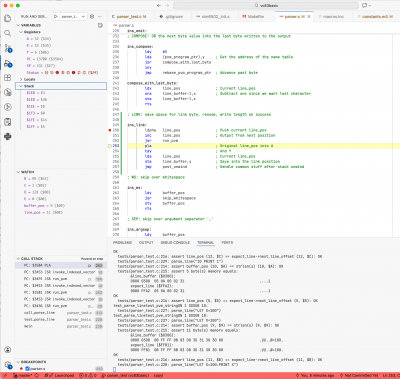Open the Source Control view
Image resolution: width=400 pixels, height=379 pixels.
(7, 48)
